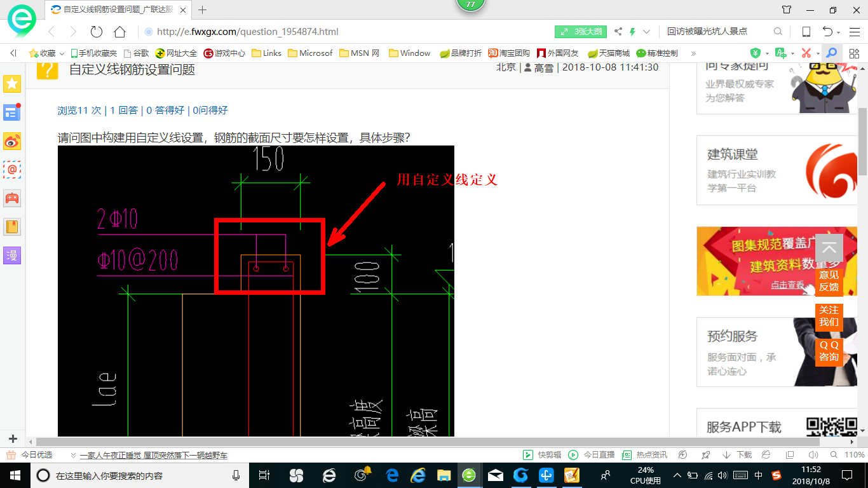Click the 意见反馈 feedback button
This screenshot has height=488, width=868.
(x=829, y=281)
